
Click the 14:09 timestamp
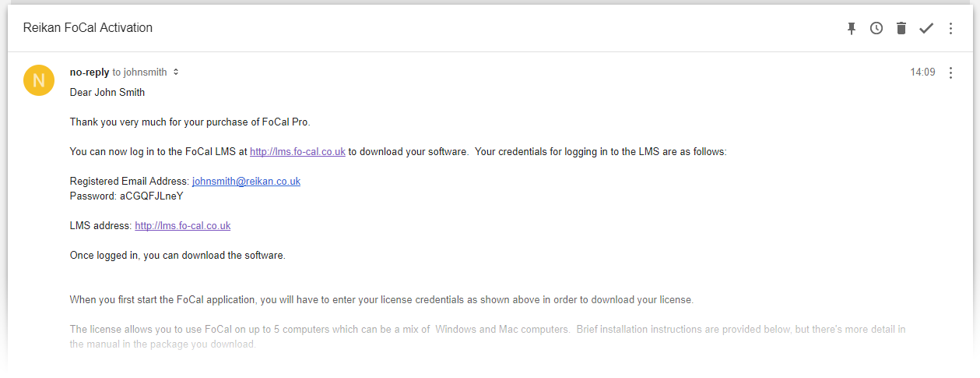pyautogui.click(x=922, y=72)
